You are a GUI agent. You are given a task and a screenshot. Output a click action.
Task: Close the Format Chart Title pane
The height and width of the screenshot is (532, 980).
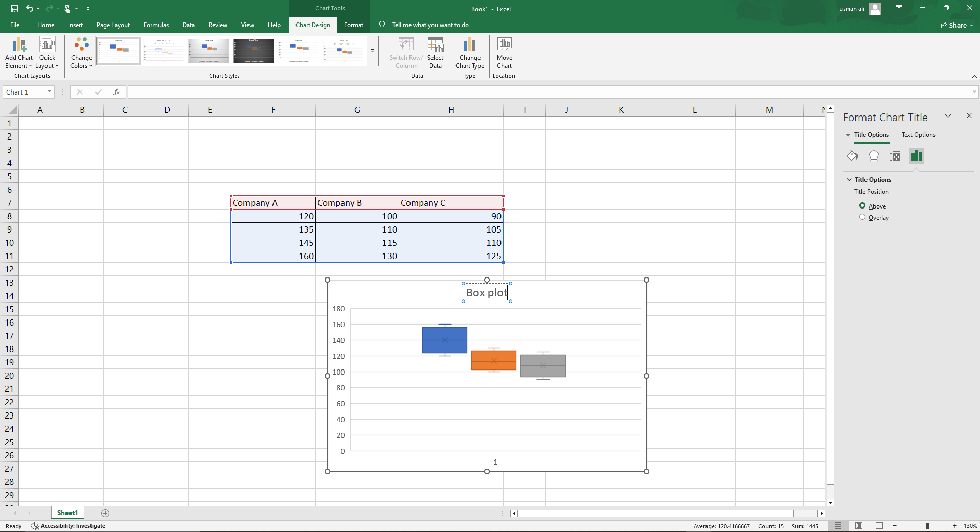969,116
